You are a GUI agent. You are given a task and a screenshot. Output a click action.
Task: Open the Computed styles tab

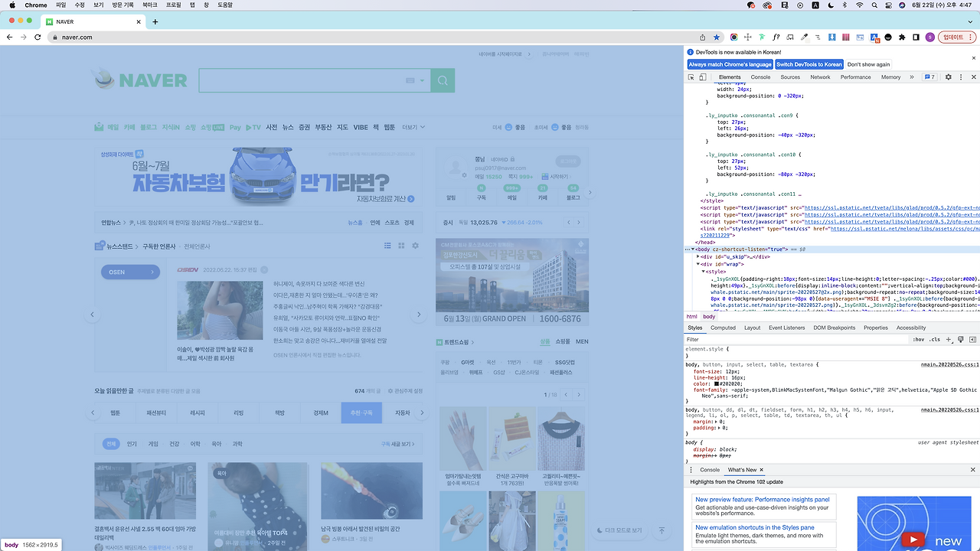click(723, 327)
